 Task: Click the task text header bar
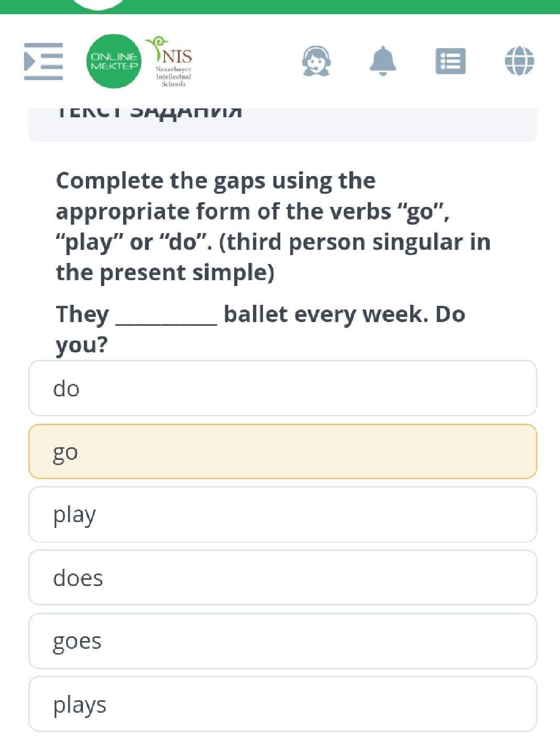point(283,124)
